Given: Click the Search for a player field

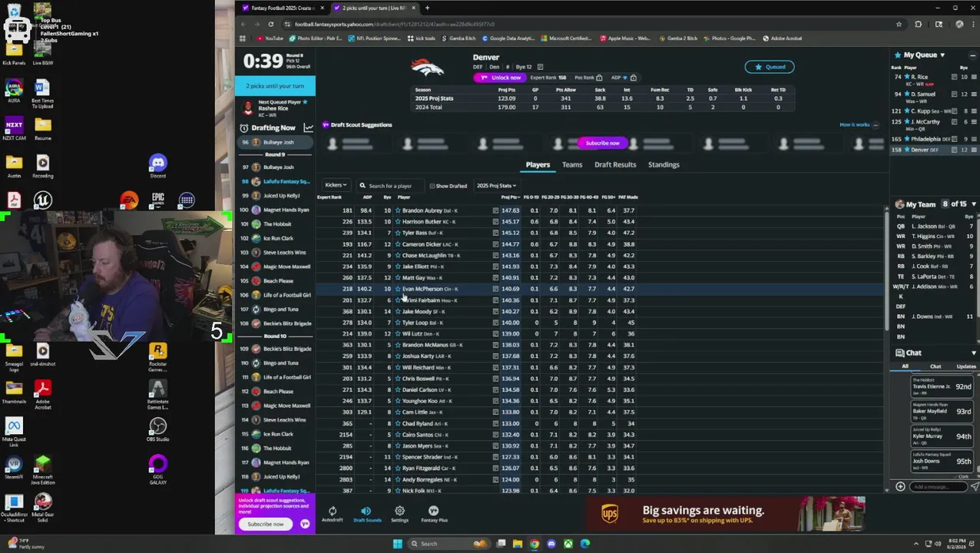Looking at the screenshot, I should pyautogui.click(x=390, y=186).
